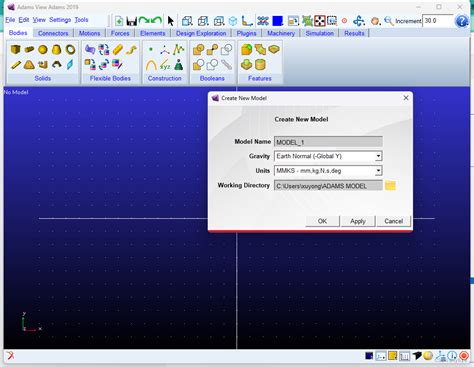Browse working directory with folder icon
This screenshot has width=474, height=367.
[390, 185]
